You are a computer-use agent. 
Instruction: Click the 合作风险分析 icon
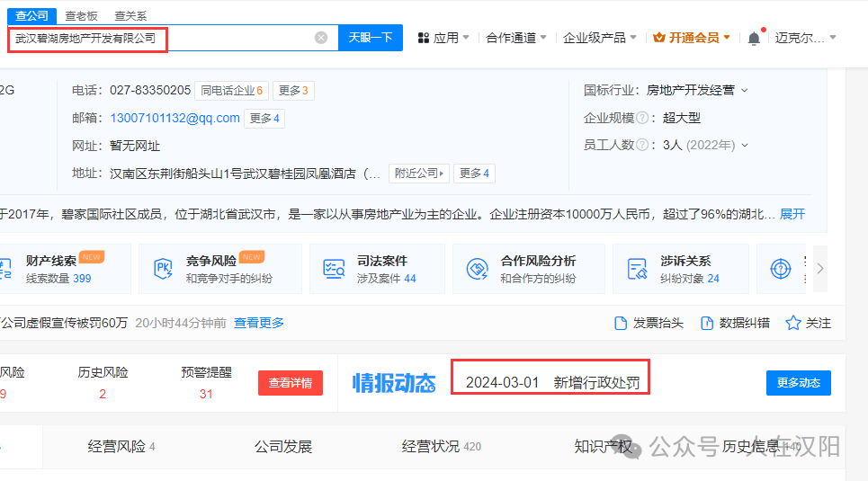point(477,268)
